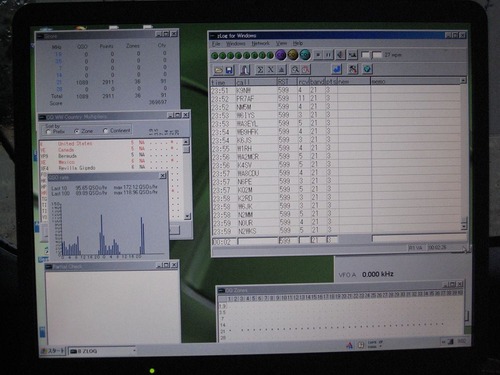Stop CW playback with the stop button
The width and height of the screenshot is (500, 375).
pos(318,54)
